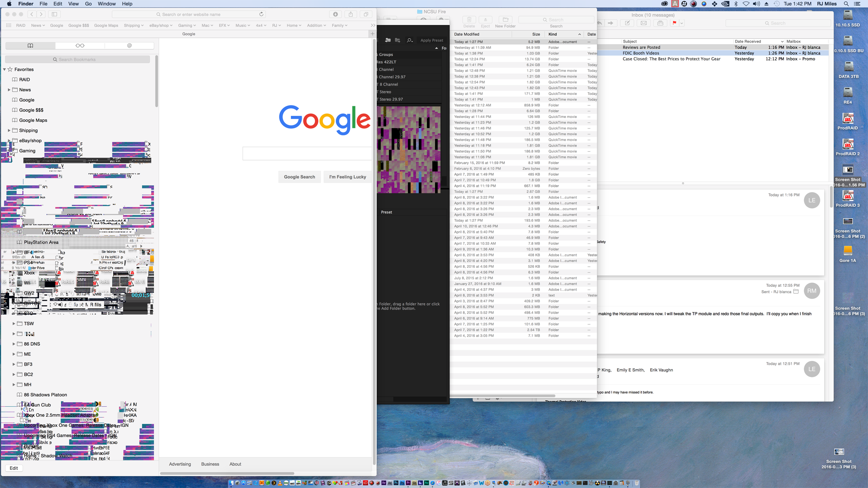The height and width of the screenshot is (488, 868).
Task: Click the red flag icon in Mail
Action: click(x=674, y=23)
